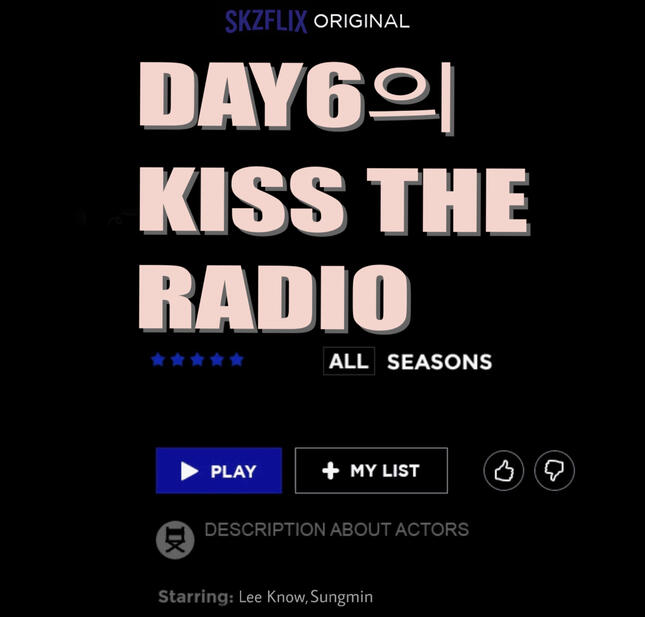Click the ORIGINAL label beside logo
Screen dimensions: 645x617
point(362,21)
